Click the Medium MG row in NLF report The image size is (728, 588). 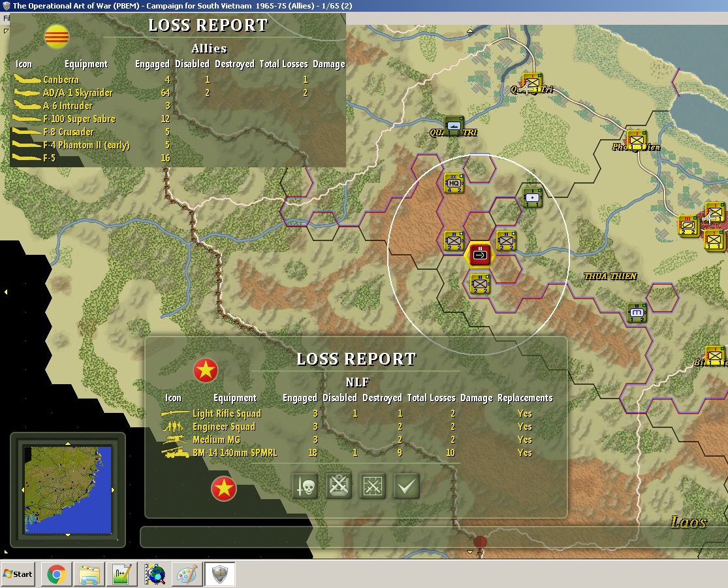(356, 440)
